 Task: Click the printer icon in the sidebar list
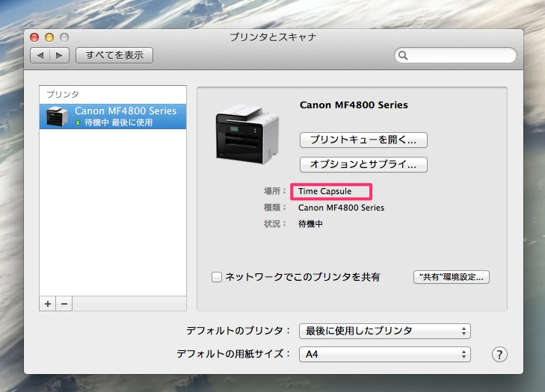pyautogui.click(x=57, y=116)
